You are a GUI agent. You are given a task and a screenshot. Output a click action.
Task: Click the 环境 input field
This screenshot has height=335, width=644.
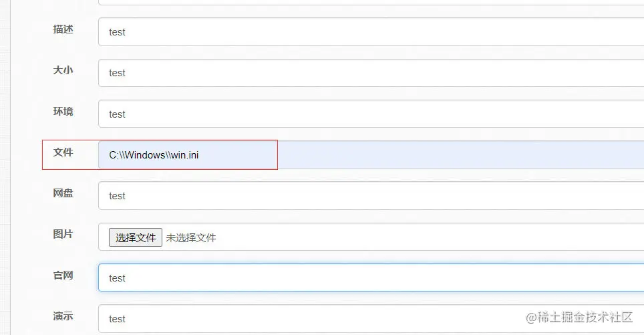pyautogui.click(x=371, y=114)
